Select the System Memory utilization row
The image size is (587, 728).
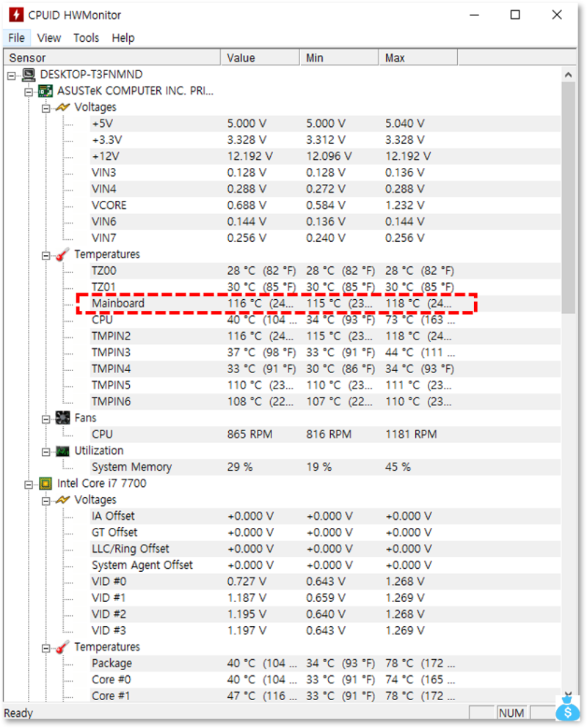pyautogui.click(x=325, y=467)
